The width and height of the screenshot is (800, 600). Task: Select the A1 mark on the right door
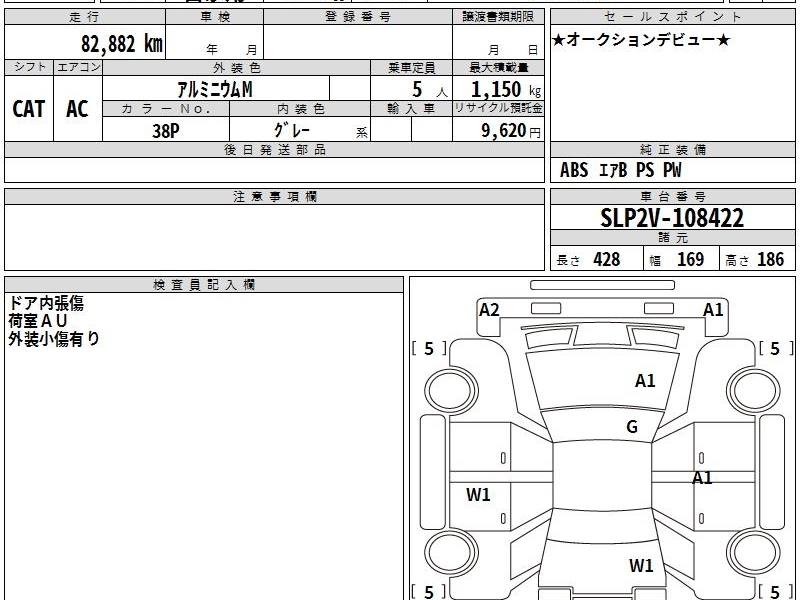pos(702,478)
